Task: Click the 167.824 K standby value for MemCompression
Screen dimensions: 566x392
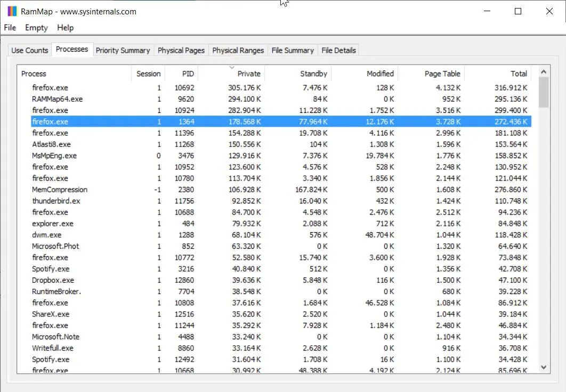Action: (x=311, y=190)
